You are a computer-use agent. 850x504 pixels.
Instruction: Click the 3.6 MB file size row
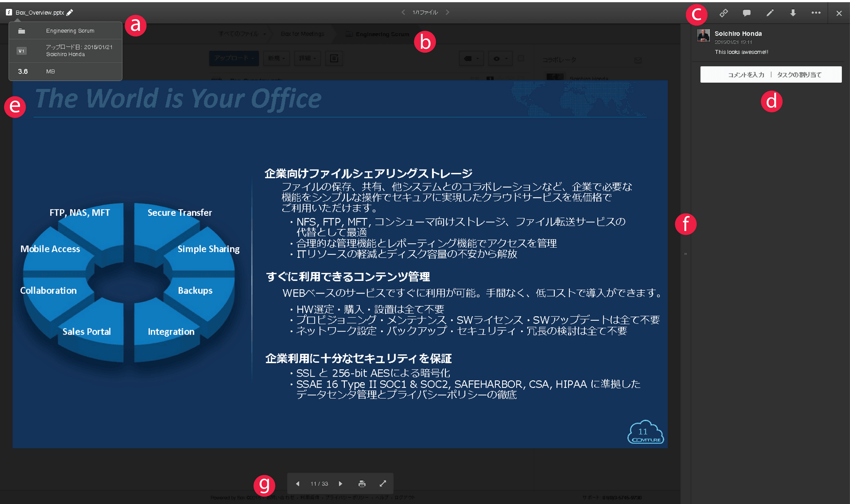point(65,72)
